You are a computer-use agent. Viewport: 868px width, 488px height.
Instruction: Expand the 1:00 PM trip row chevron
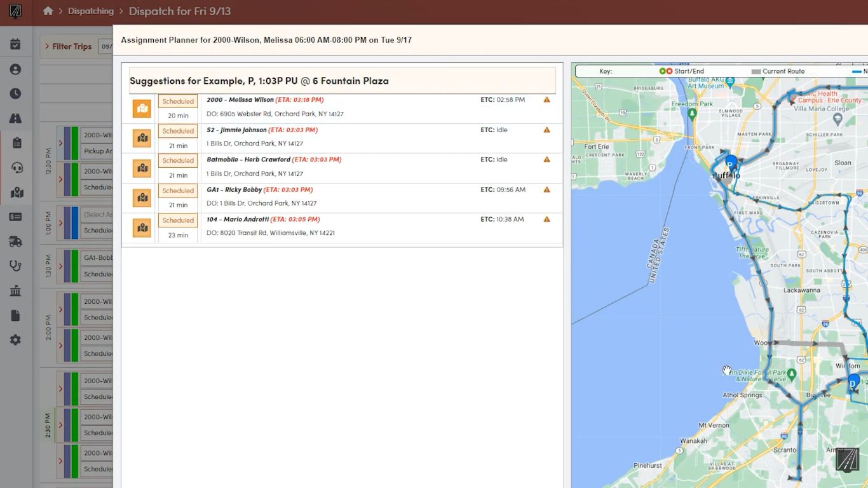pyautogui.click(x=61, y=222)
